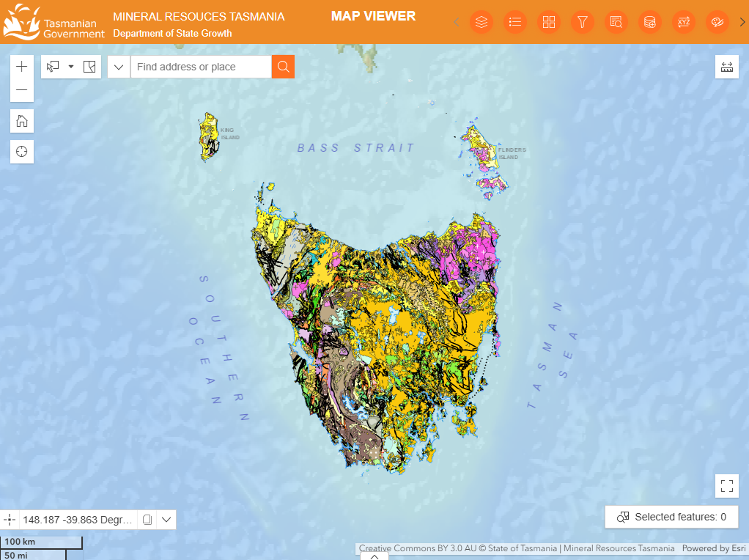Open the Filter funnel tool
Viewport: 749px width, 560px height.
[583, 22]
